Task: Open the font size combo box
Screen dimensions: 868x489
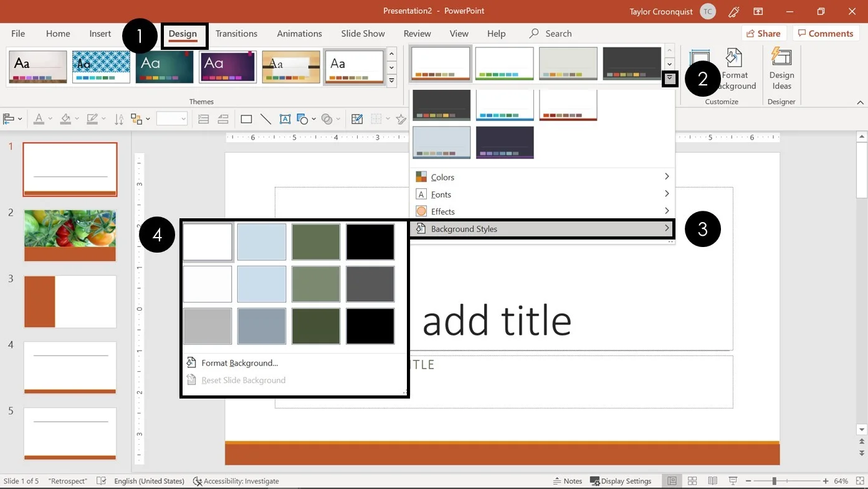Action: tap(172, 119)
